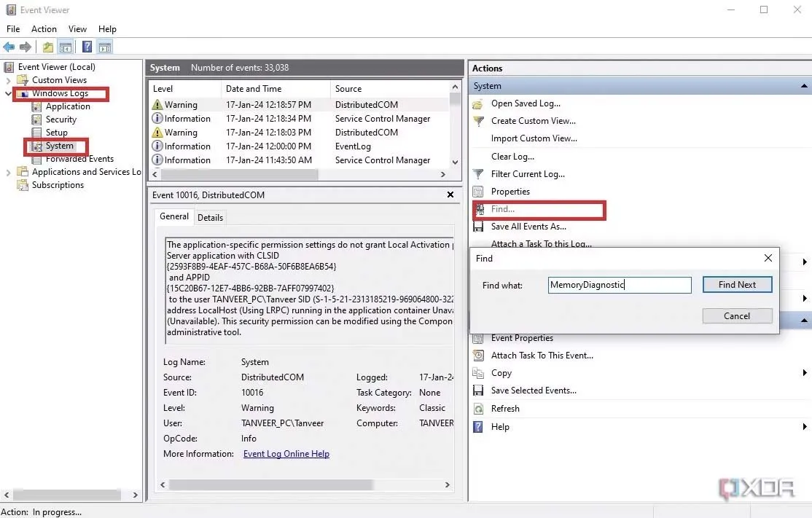
Task: Click the Forward arrow toolbar icon
Action: click(x=26, y=47)
